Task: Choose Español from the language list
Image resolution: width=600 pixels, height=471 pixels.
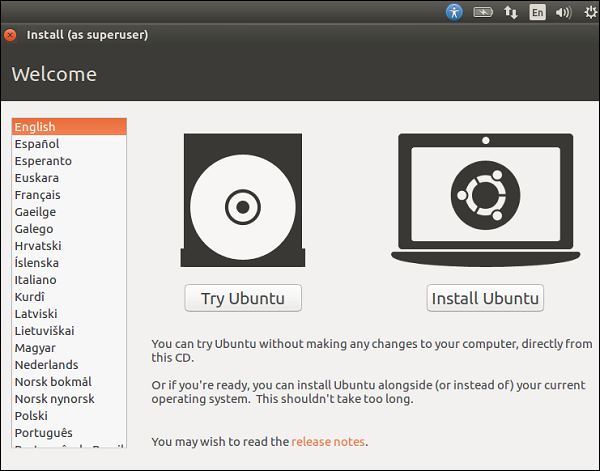Action: 37,144
